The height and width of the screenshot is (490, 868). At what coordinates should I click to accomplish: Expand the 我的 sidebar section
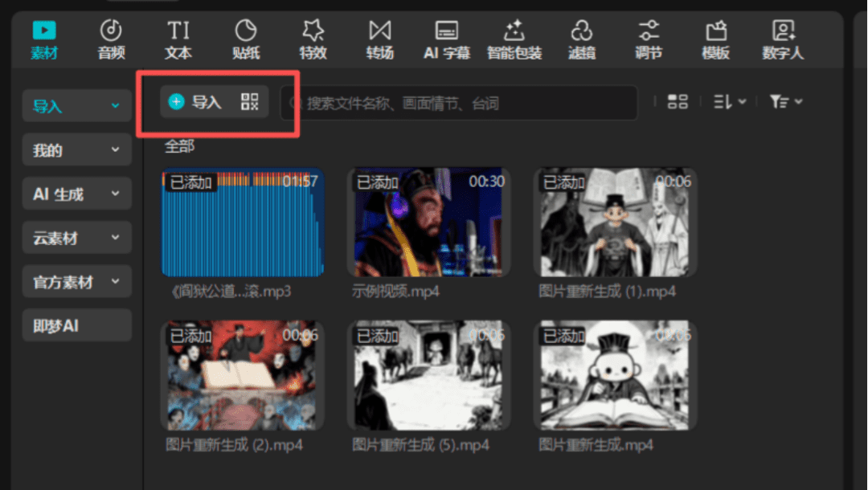coord(76,150)
